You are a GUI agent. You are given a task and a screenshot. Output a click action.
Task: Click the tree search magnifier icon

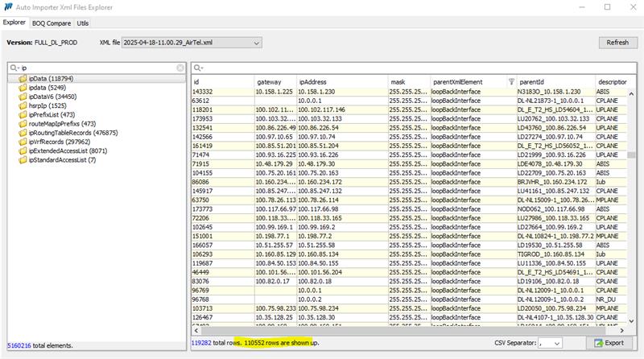[14, 68]
